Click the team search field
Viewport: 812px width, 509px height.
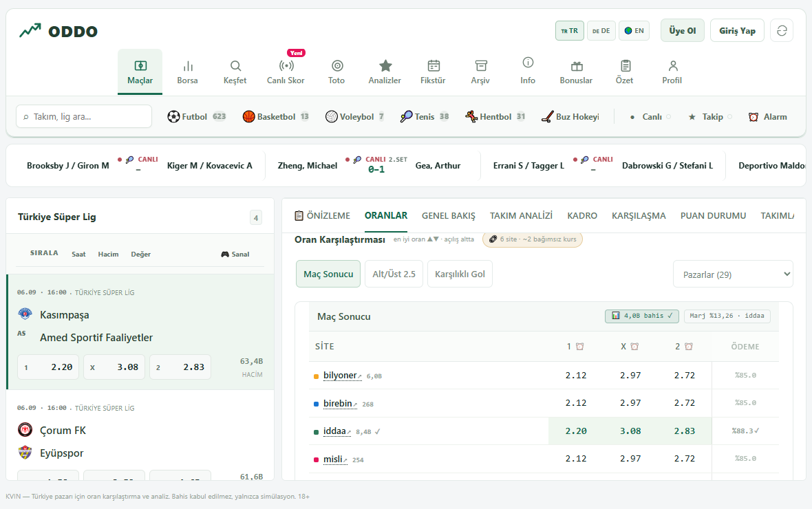84,116
